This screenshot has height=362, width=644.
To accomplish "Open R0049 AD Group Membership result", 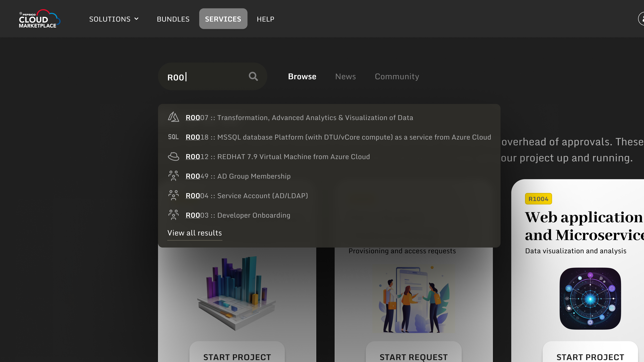I will pos(238,176).
